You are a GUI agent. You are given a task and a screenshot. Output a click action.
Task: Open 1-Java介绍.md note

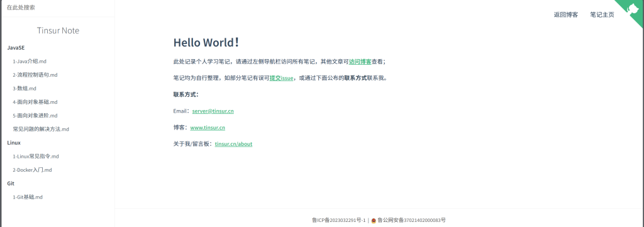tap(30, 61)
